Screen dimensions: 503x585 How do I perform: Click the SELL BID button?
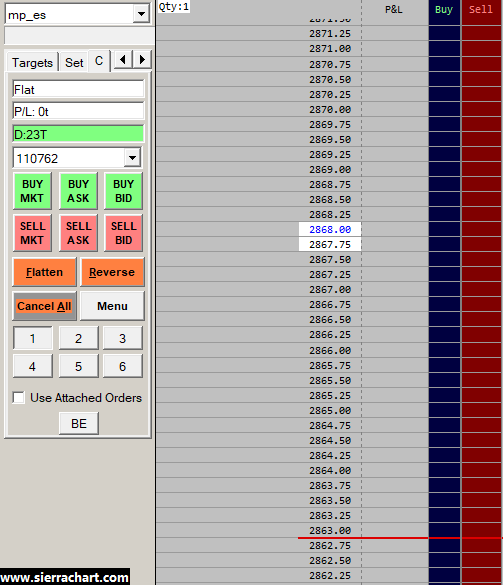point(124,233)
